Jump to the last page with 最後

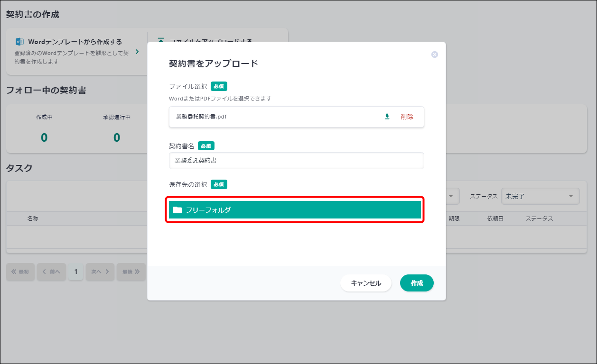(x=131, y=272)
